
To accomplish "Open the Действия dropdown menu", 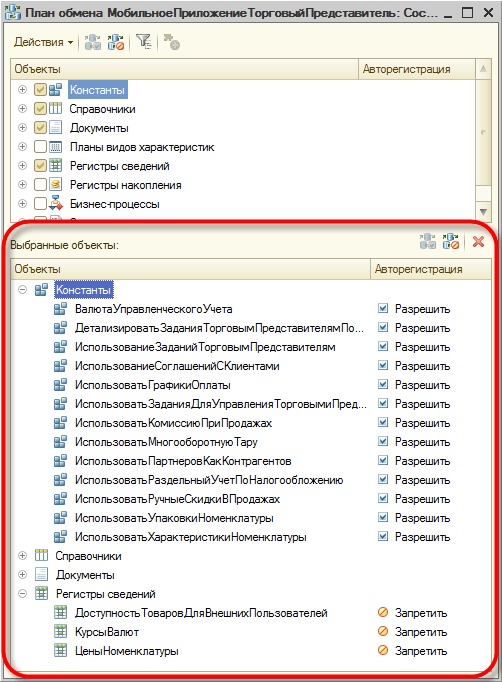I will (x=43, y=42).
